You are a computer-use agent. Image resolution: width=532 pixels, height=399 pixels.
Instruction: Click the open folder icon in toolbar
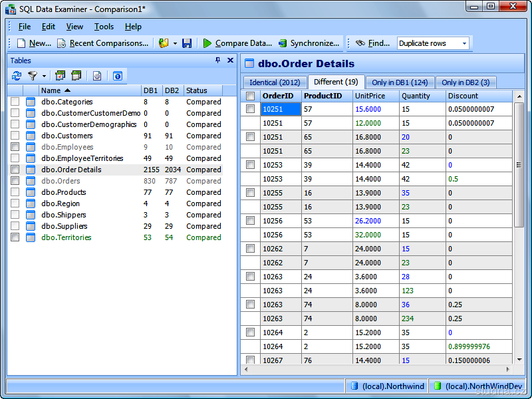pyautogui.click(x=164, y=43)
